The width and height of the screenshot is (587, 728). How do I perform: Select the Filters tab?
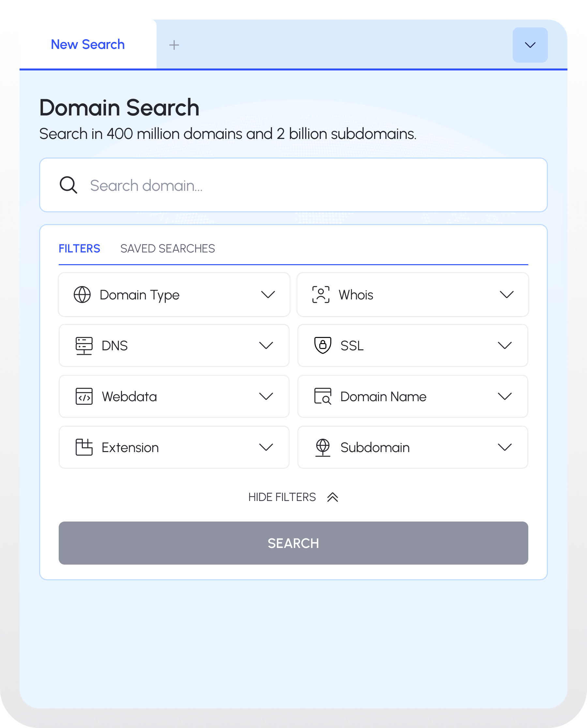[80, 249]
